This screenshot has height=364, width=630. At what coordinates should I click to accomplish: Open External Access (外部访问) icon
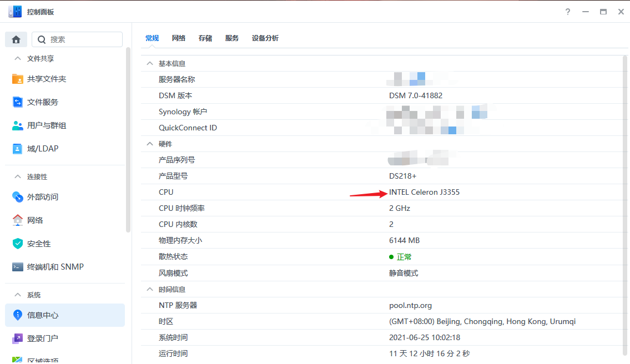coord(18,197)
